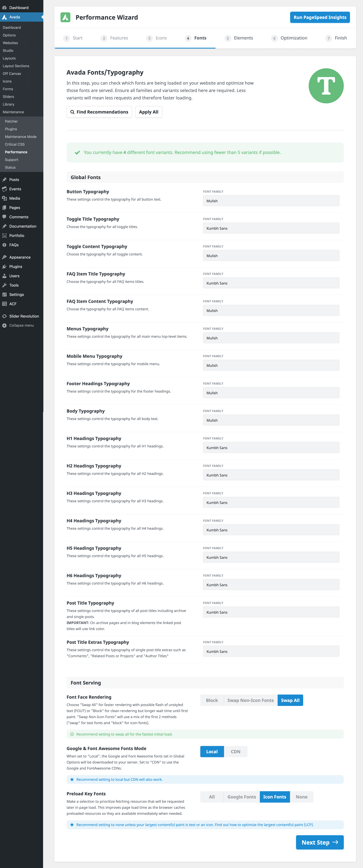The width and height of the screenshot is (363, 868).
Task: Click the Tools wrench icon
Action: point(4,285)
